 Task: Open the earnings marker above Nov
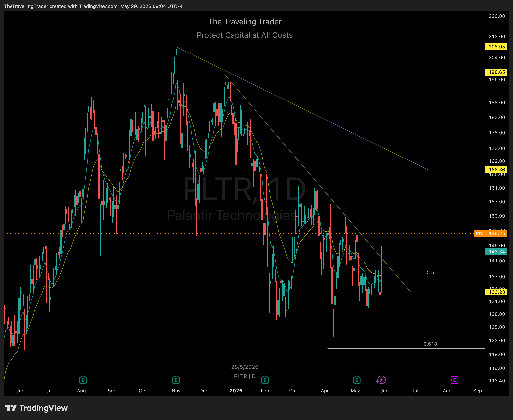coord(176,380)
